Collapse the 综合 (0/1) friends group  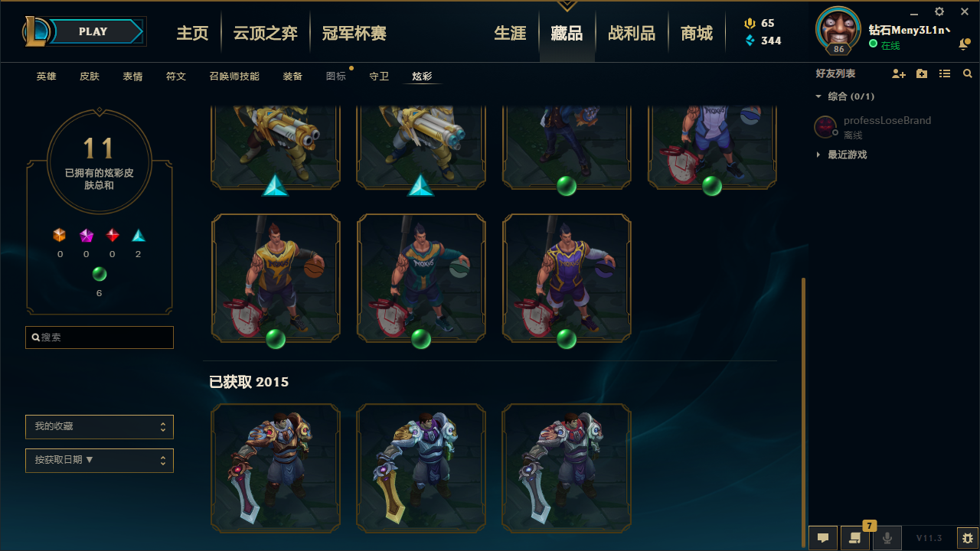[x=845, y=96]
